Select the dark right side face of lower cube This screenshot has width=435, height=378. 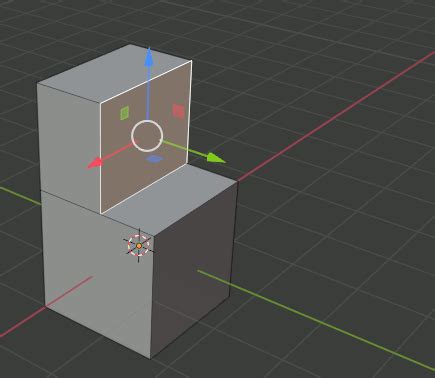tap(193, 270)
